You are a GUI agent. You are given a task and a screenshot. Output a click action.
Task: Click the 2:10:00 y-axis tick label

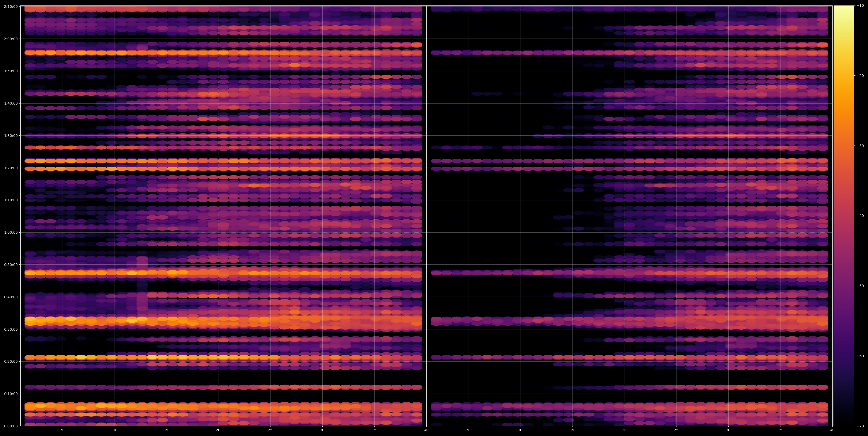pos(11,7)
